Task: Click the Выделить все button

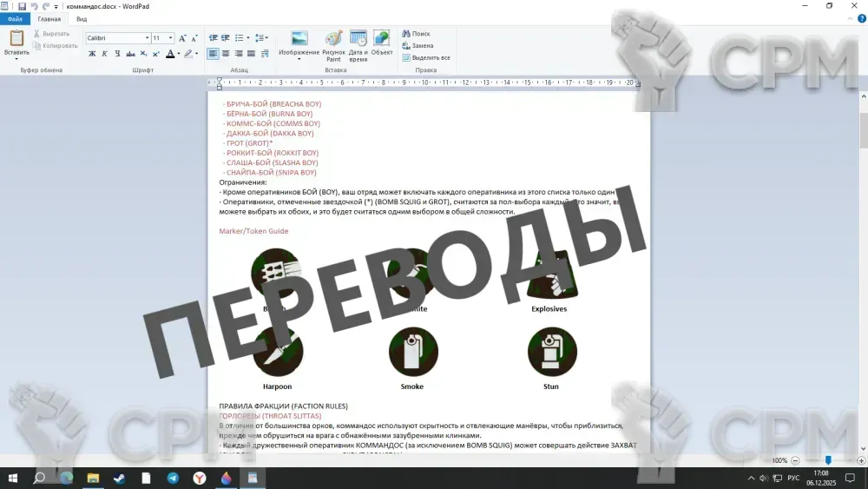Action: (425, 58)
